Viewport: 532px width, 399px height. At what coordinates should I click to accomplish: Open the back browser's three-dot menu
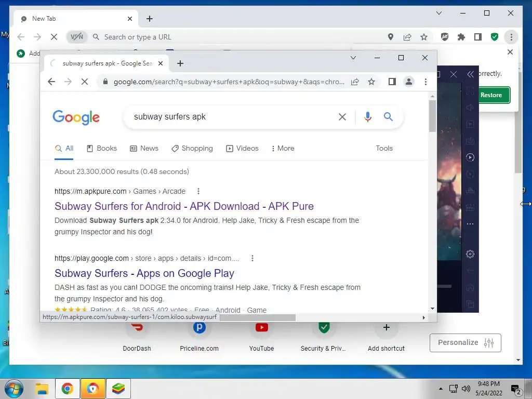tap(511, 37)
